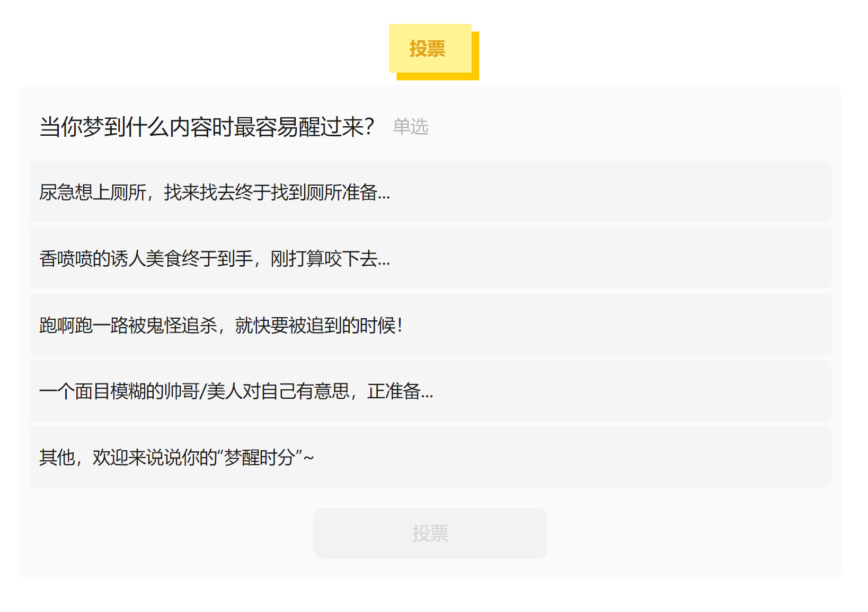Click the tilde after 梦醒时分
The image size is (868, 612).
(x=308, y=457)
